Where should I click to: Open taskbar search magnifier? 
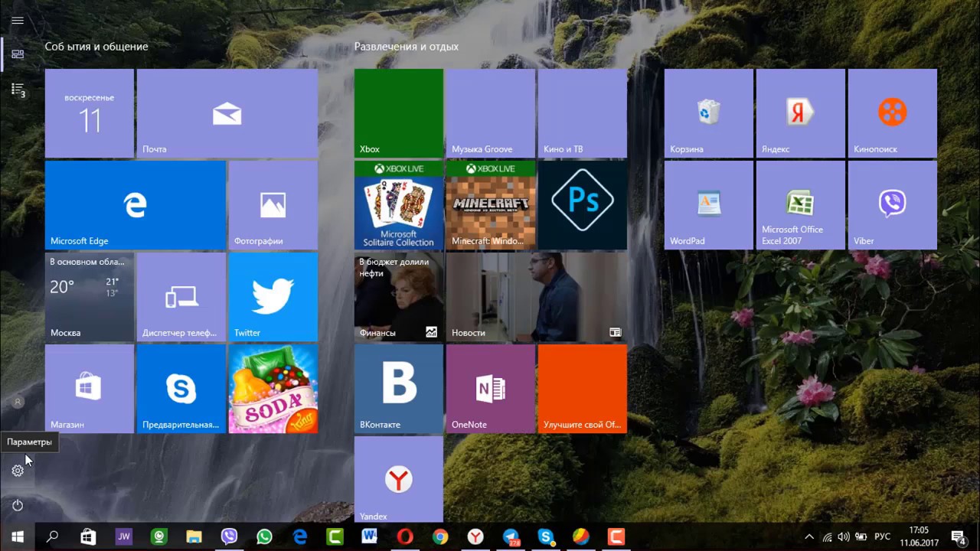tap(53, 537)
